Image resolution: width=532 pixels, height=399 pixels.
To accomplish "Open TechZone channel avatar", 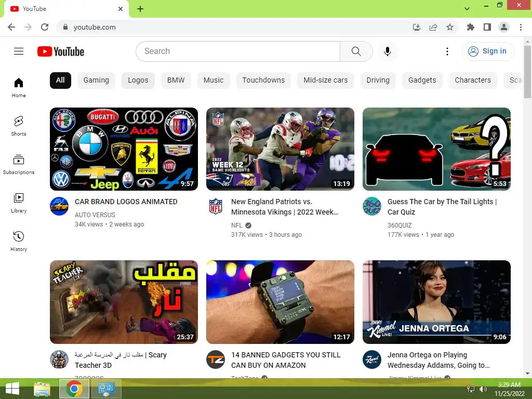I will (216, 360).
